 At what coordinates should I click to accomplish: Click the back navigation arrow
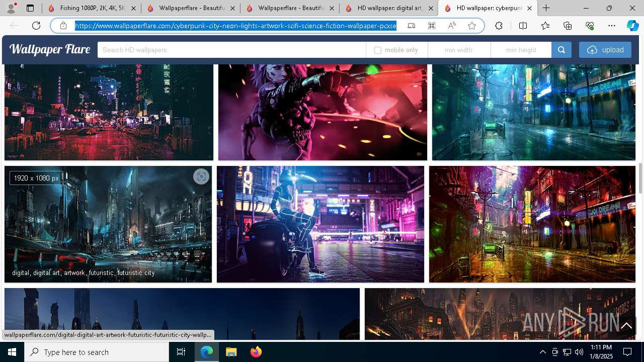coord(14,26)
